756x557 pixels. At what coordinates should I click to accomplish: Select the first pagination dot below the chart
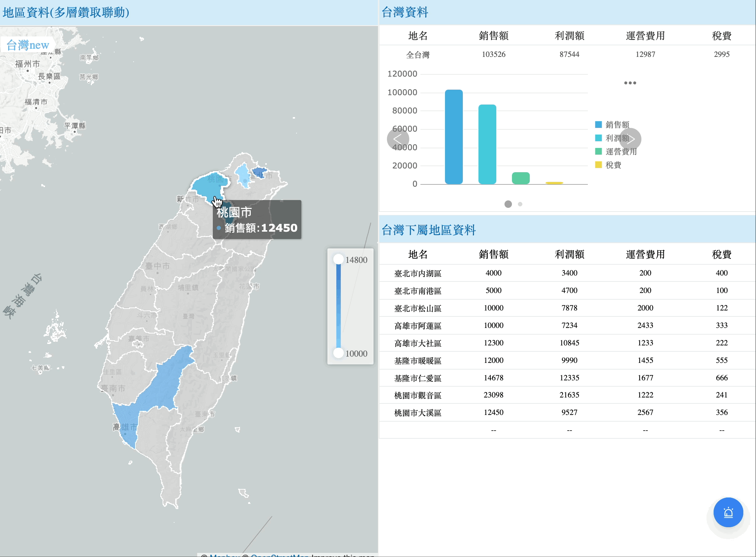coord(508,204)
